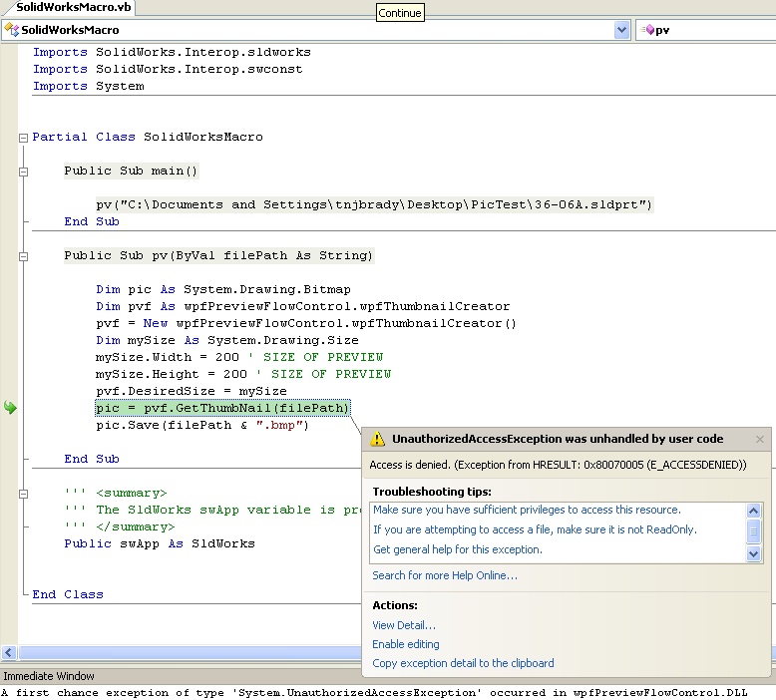Open the 'make sure it is not ReadOnly' tip
The height and width of the screenshot is (700, 776).
[535, 529]
